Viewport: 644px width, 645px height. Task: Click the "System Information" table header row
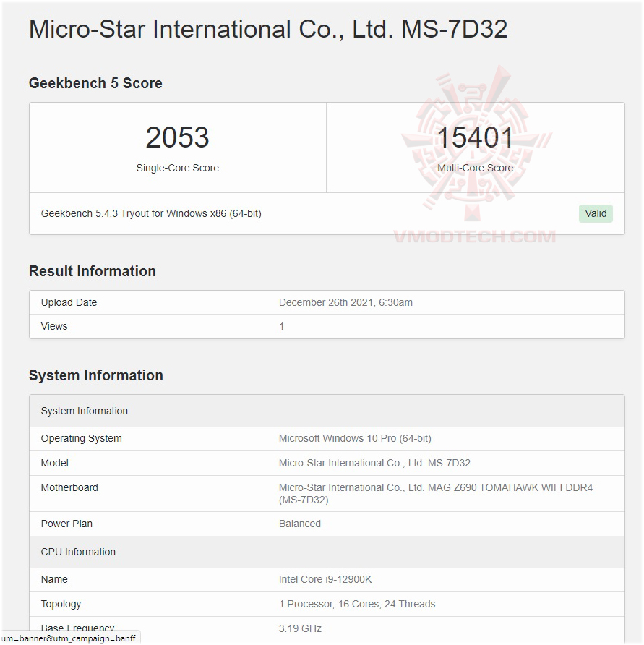(x=327, y=411)
